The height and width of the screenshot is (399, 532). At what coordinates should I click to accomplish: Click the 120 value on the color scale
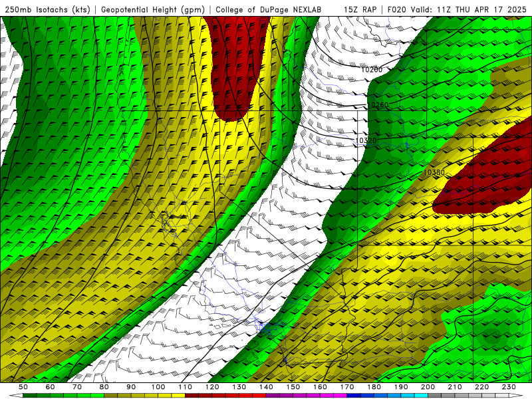[x=212, y=387]
